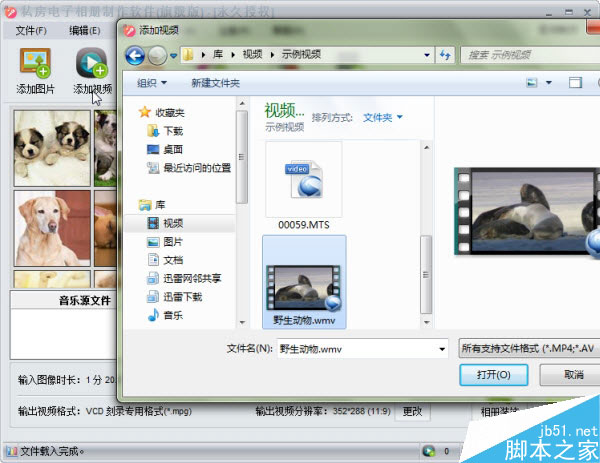Screen dimensions: 600x463
Task: Click the 更改 (Change) resolution button
Action: click(x=412, y=411)
